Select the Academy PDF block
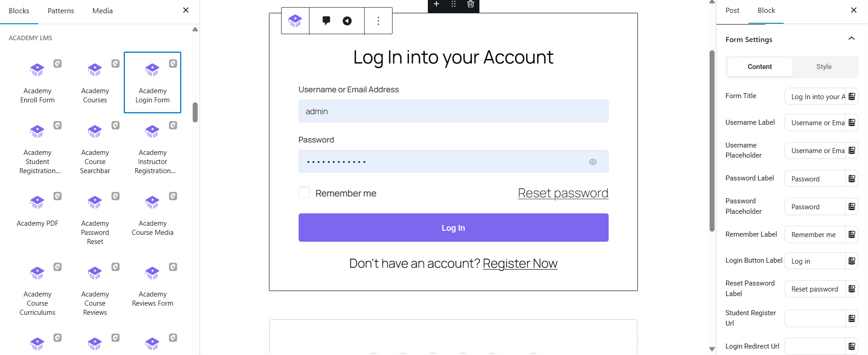The height and width of the screenshot is (355, 868). coord(37,210)
